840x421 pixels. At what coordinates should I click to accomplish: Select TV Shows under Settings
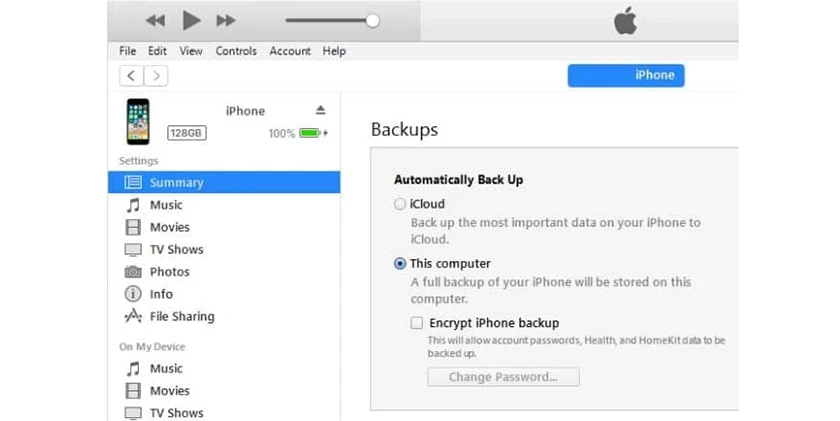[176, 250]
